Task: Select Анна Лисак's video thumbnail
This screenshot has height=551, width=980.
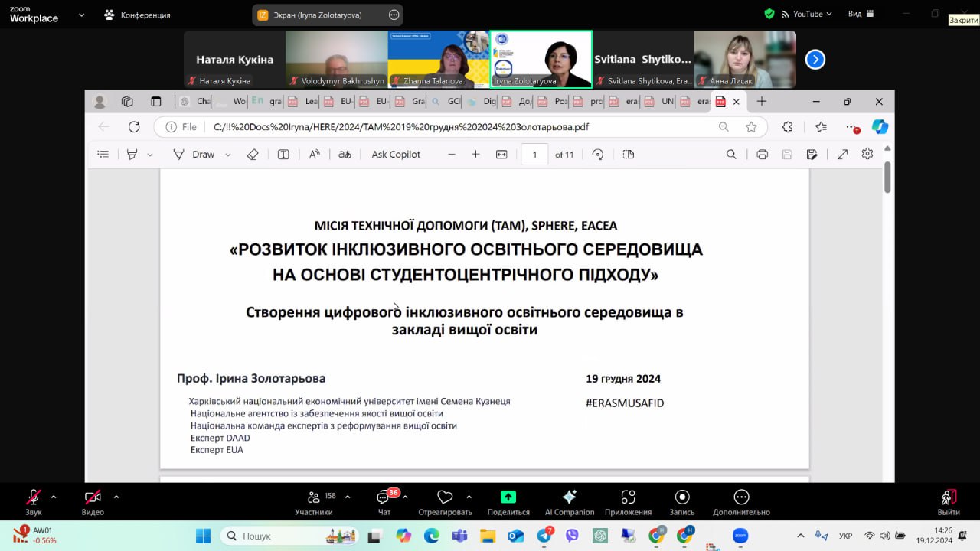Action: 745,59
